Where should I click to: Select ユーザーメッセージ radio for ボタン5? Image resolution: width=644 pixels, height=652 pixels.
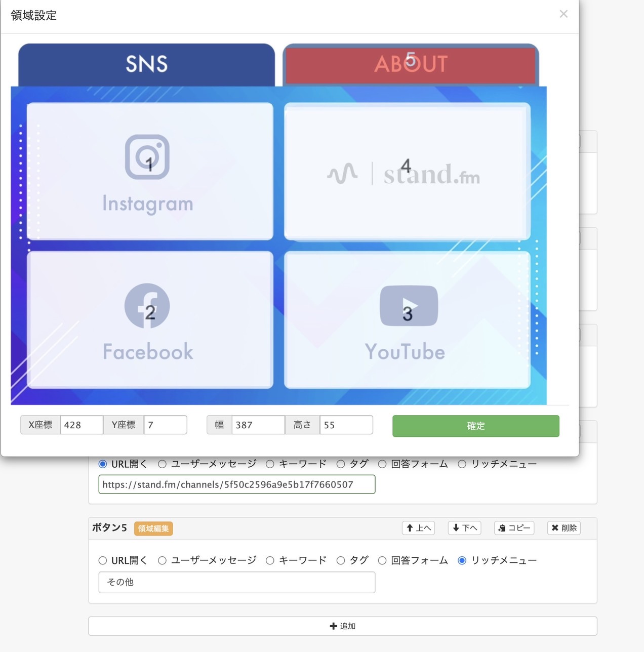(x=162, y=560)
